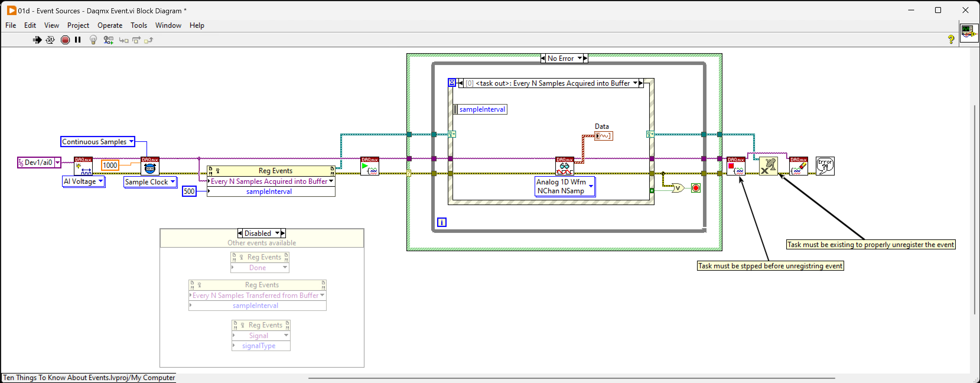Image resolution: width=980 pixels, height=383 pixels.
Task: Open the Done event dropdown
Action: 285,267
